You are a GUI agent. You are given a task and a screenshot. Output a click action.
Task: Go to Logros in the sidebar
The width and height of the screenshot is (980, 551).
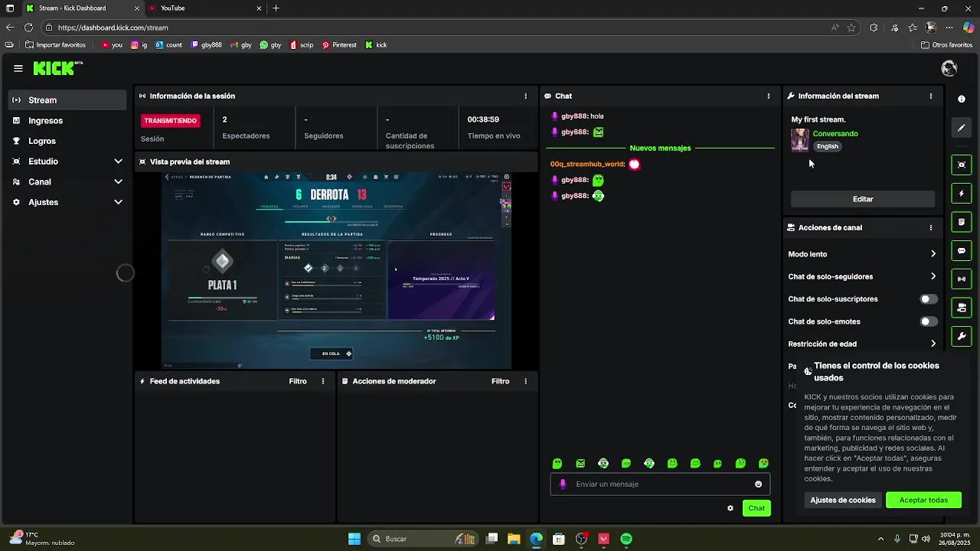point(67,141)
